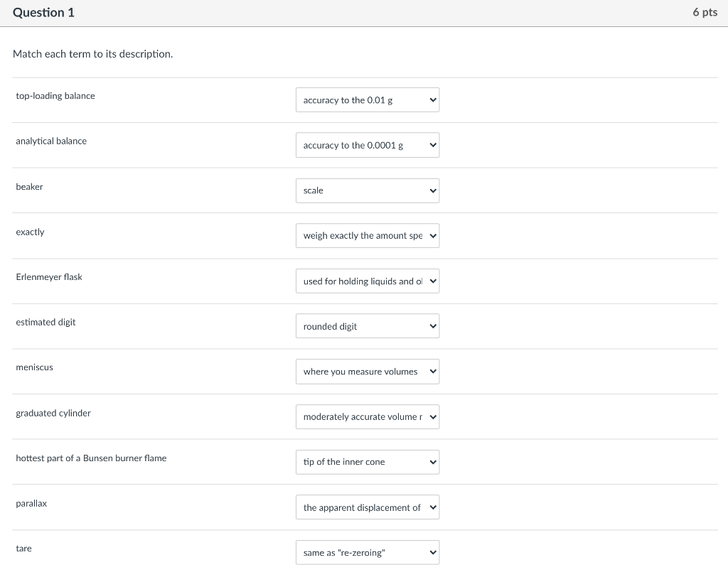The width and height of the screenshot is (728, 577).
Task: Open the top-loading balance answer dropdown
Action: point(368,99)
